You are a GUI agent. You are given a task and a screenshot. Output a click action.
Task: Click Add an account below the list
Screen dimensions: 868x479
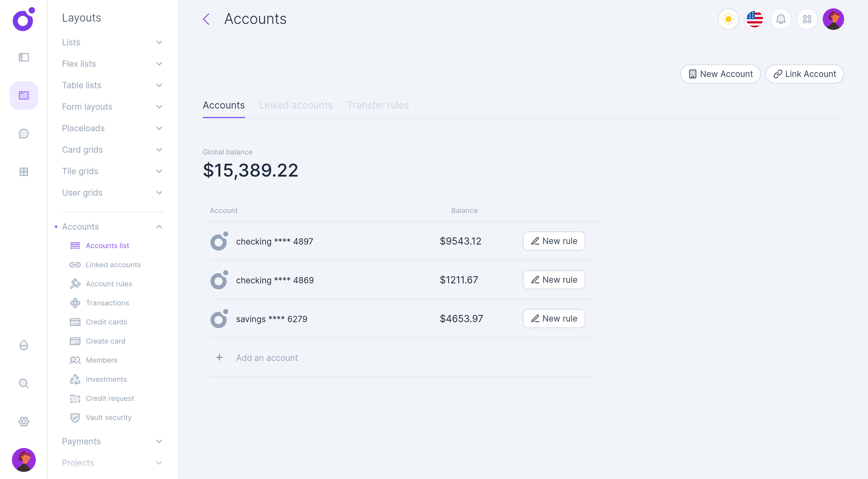[x=266, y=358]
